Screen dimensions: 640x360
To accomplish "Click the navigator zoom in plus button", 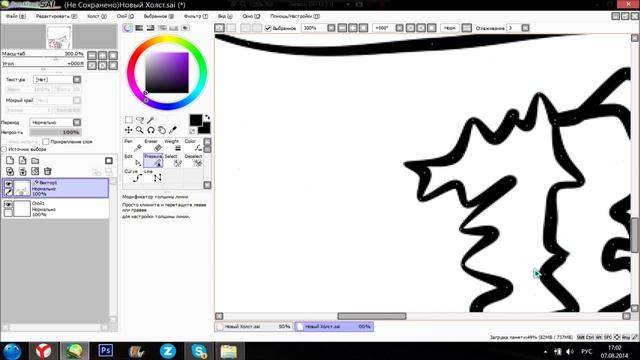I will pos(102,55).
